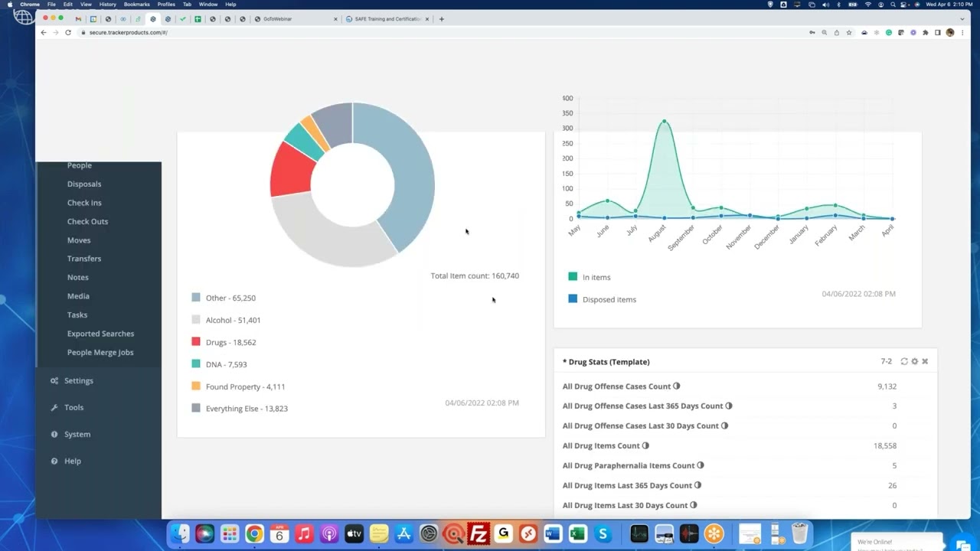Toggle Disposed items series in chart legend
The width and height of the screenshot is (980, 551).
click(x=603, y=299)
